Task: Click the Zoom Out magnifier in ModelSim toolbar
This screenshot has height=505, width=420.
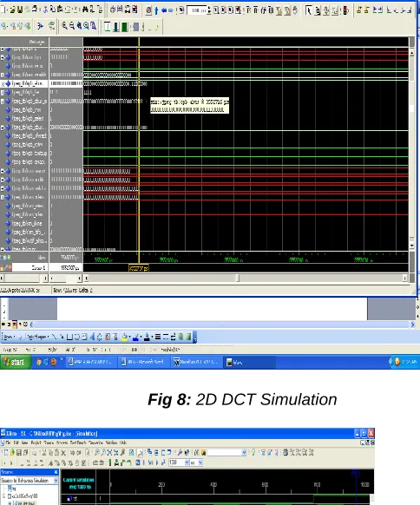Action: point(72,26)
